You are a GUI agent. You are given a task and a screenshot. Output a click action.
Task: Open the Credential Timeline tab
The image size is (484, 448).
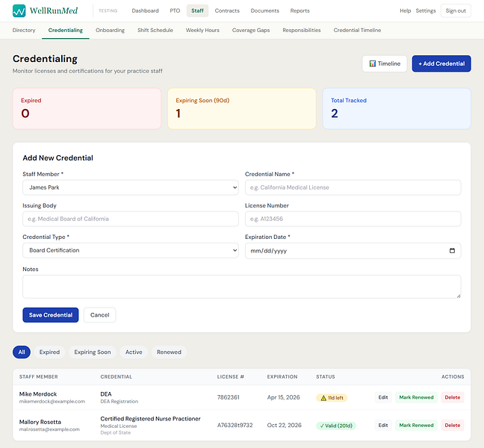(x=357, y=30)
